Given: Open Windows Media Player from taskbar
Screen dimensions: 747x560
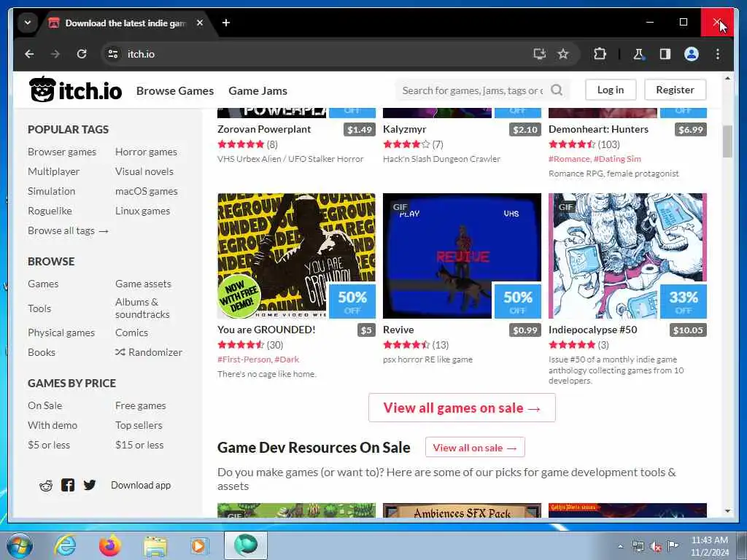Looking at the screenshot, I should pyautogui.click(x=198, y=545).
